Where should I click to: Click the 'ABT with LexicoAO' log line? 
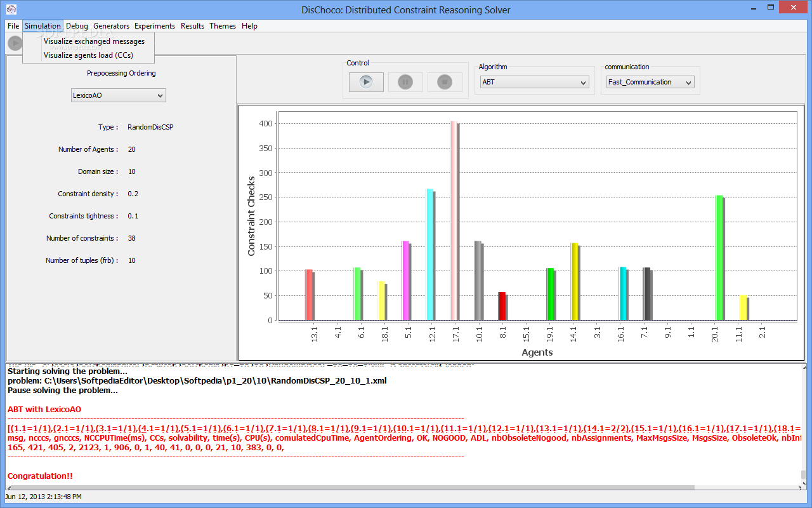44,410
